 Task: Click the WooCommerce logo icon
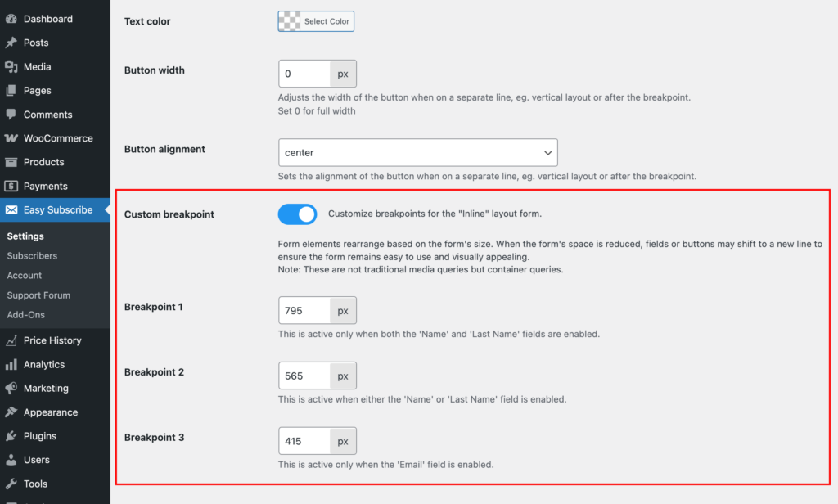[11, 138]
